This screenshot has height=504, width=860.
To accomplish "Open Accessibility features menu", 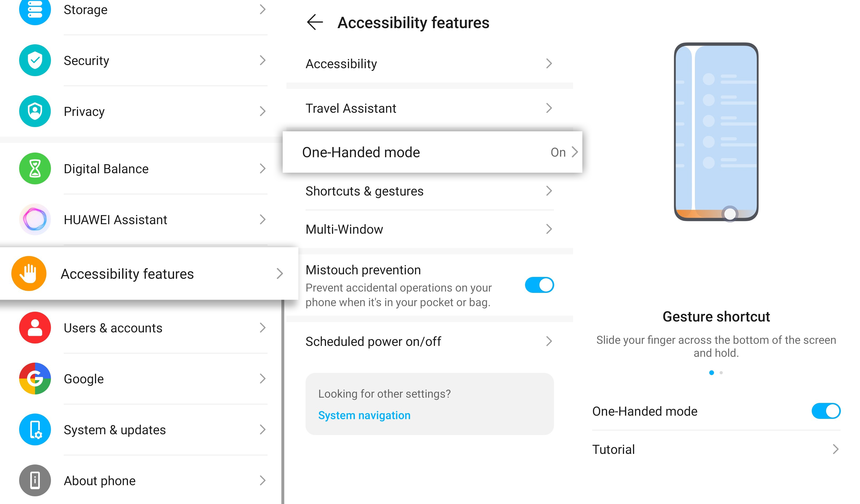I will tap(144, 273).
